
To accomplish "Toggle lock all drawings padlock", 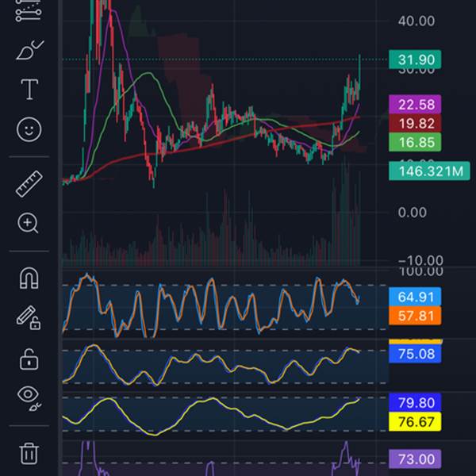I will tap(29, 359).
